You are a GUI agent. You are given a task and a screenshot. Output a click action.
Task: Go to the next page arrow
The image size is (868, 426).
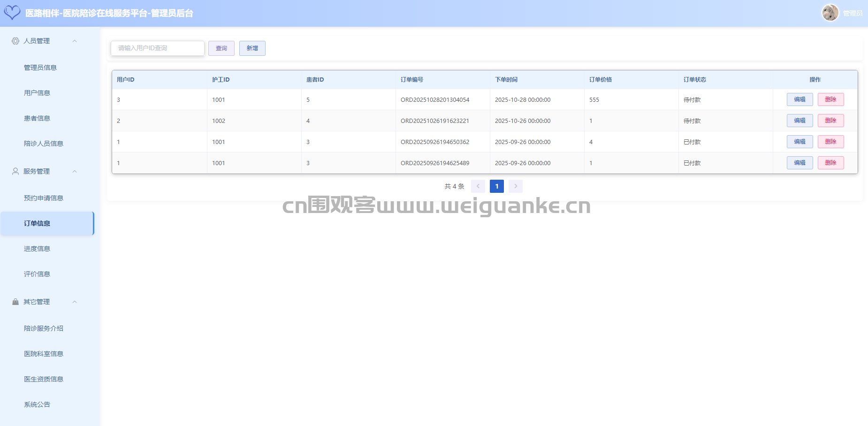pyautogui.click(x=515, y=186)
